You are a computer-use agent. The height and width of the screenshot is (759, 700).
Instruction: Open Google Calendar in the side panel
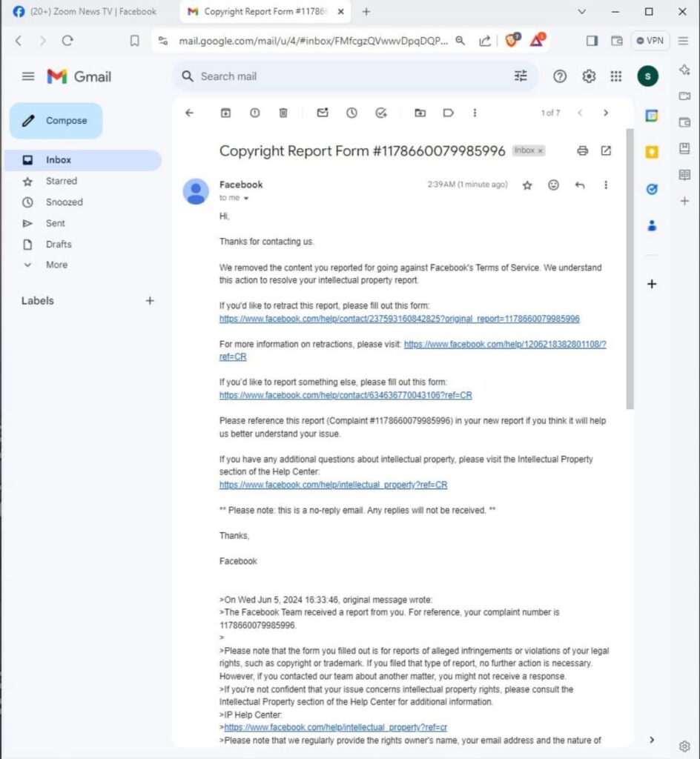pyautogui.click(x=652, y=116)
